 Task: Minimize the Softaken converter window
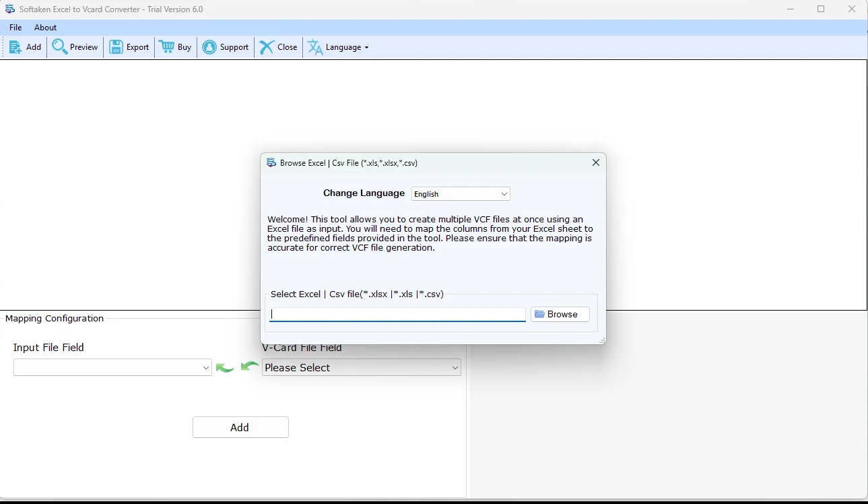click(x=791, y=9)
